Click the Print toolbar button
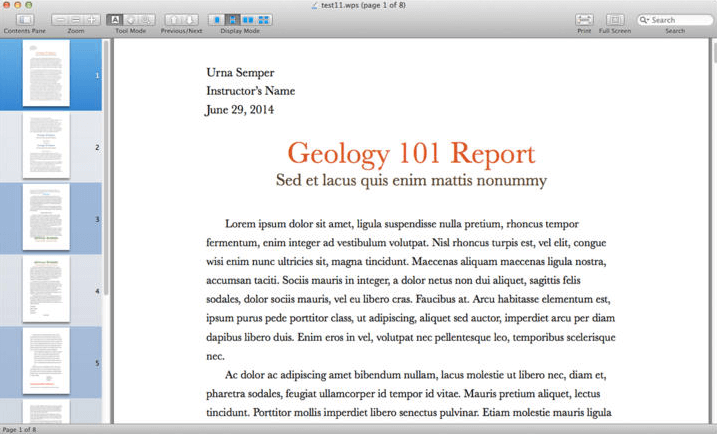 (584, 20)
